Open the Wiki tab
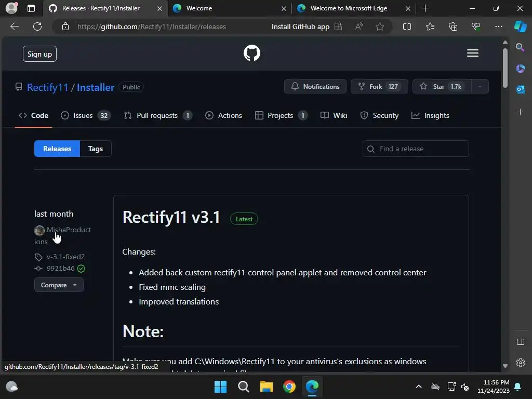This screenshot has width=532, height=399. click(x=334, y=115)
